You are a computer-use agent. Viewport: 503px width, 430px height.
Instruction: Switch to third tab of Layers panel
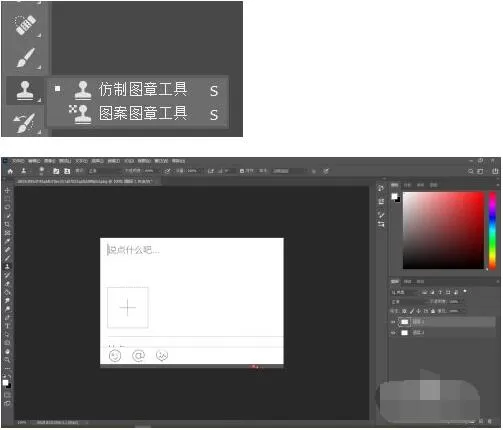click(420, 282)
